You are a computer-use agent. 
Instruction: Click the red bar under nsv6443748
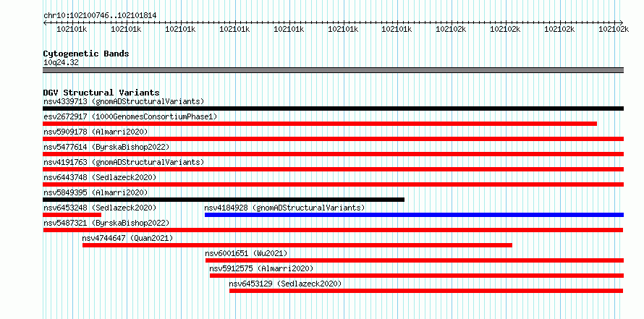click(333, 184)
